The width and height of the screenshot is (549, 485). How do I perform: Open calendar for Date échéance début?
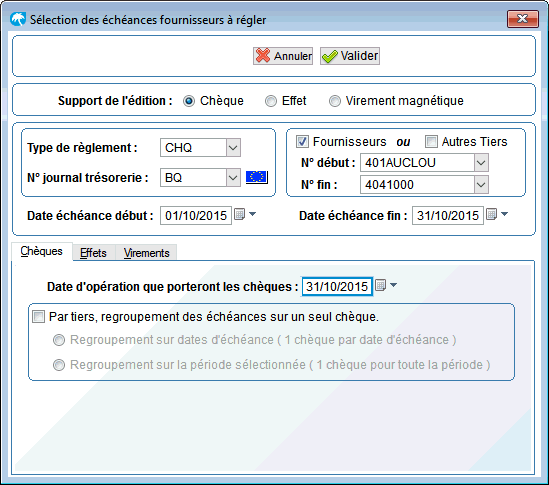[x=239, y=214]
